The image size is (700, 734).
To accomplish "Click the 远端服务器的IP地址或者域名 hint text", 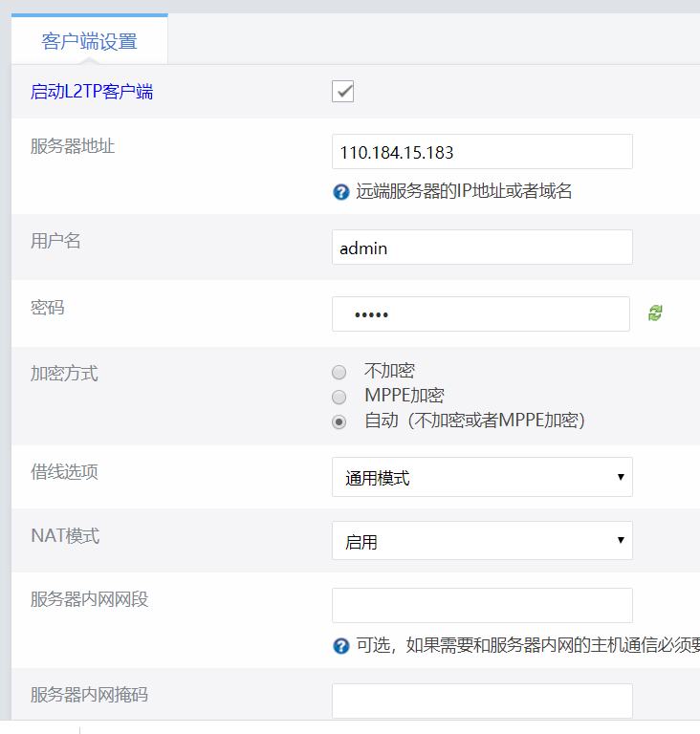I will click(464, 191).
